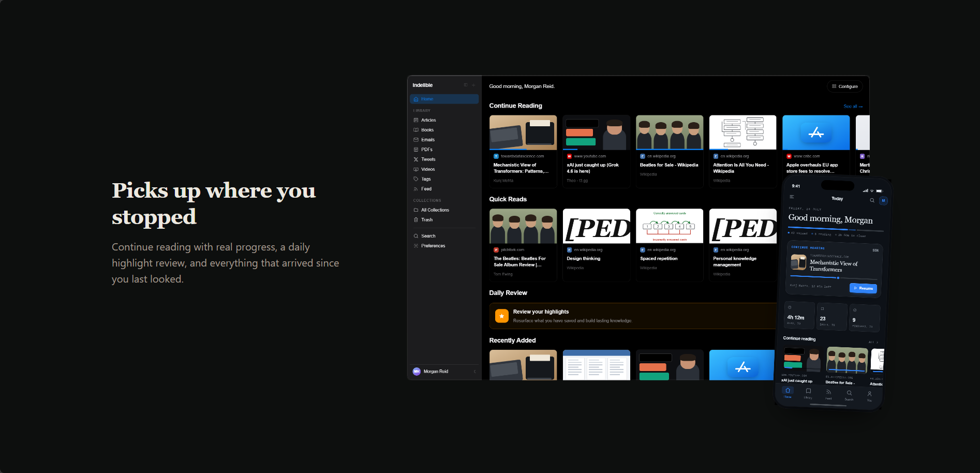Click the Review your highlights heading
The image size is (980, 473).
[541, 312]
